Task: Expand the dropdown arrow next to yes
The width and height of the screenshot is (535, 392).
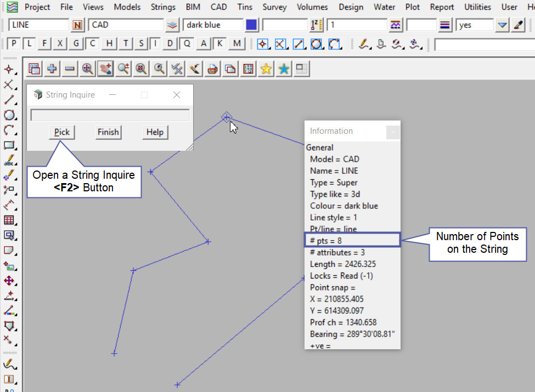Action: tap(502, 25)
